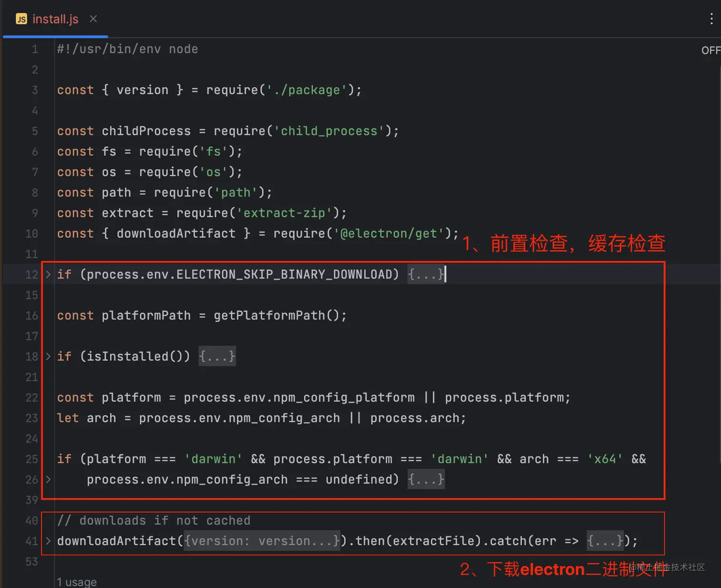Viewport: 721px width, 588px height.
Task: Click the 'child_process' string on line 5
Action: (329, 131)
